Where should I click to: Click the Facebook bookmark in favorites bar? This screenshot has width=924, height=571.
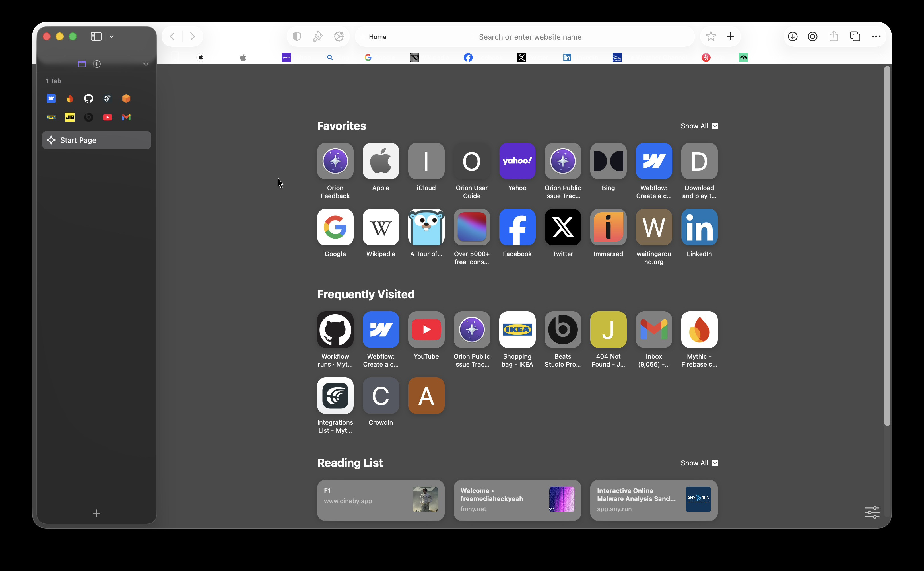[468, 57]
